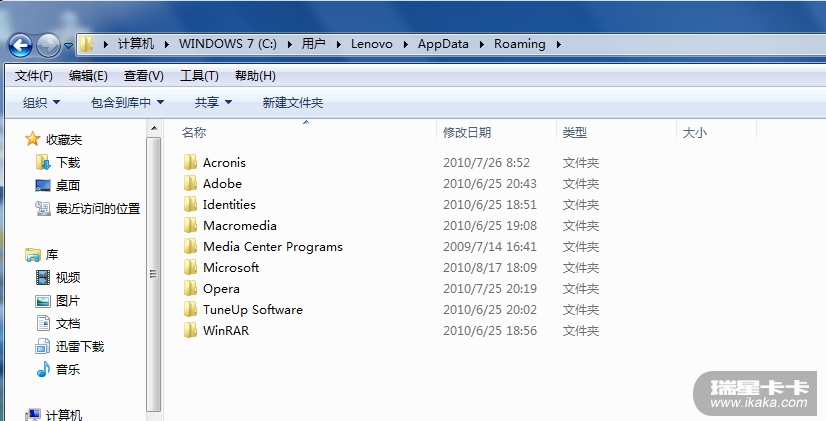Image resolution: width=826 pixels, height=421 pixels.
Task: Select the Acronis folder name
Action: (x=224, y=162)
